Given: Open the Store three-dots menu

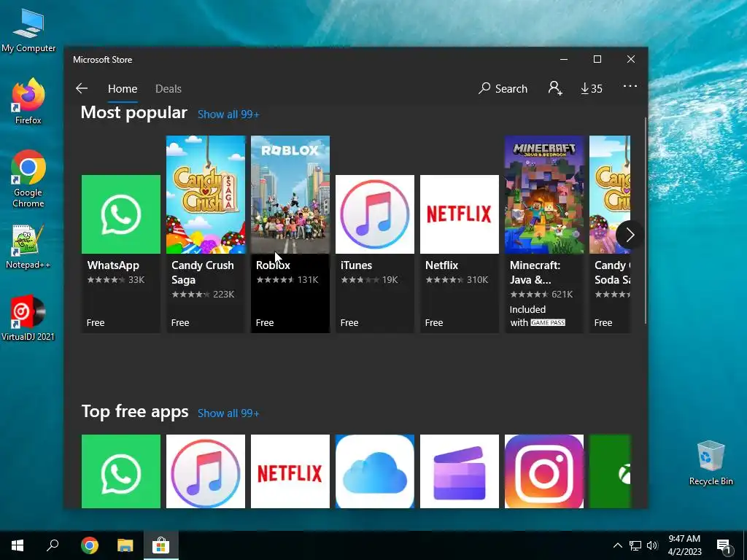Looking at the screenshot, I should [630, 86].
